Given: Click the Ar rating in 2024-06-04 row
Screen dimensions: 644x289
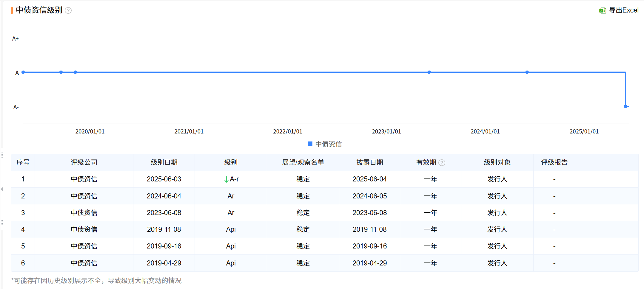Looking at the screenshot, I should tap(231, 196).
